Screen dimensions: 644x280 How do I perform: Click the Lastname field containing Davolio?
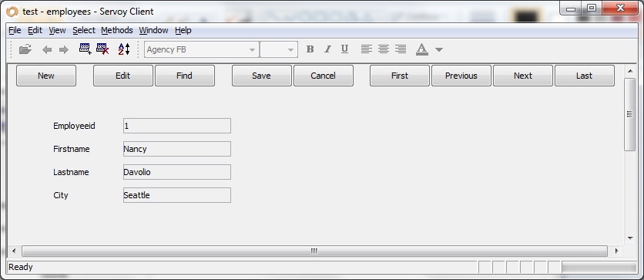coord(177,172)
